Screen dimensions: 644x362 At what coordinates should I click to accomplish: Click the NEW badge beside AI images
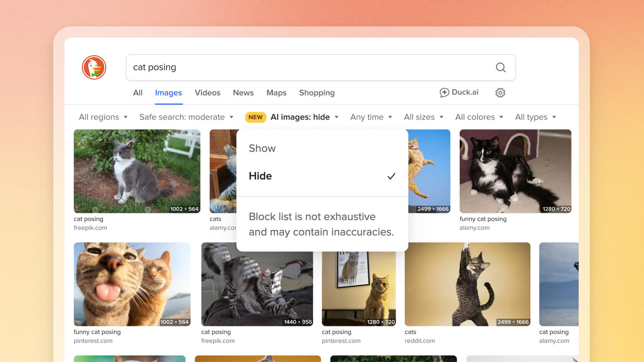[x=255, y=117]
